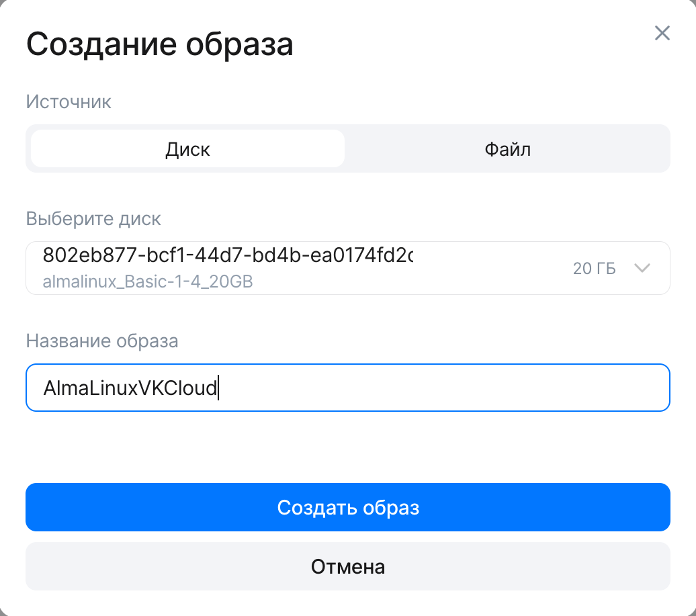Click the Название образа field label

coord(102,341)
